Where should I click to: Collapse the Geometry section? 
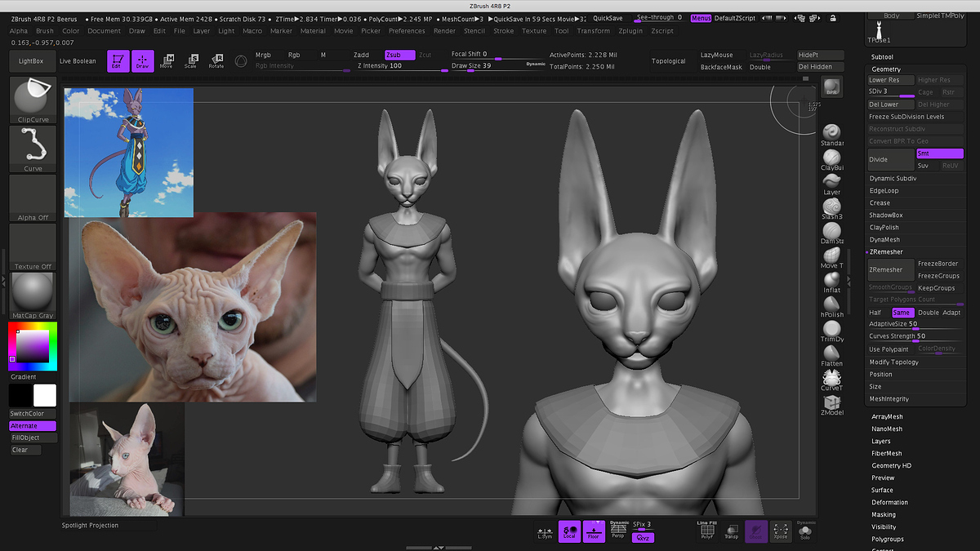pyautogui.click(x=886, y=69)
